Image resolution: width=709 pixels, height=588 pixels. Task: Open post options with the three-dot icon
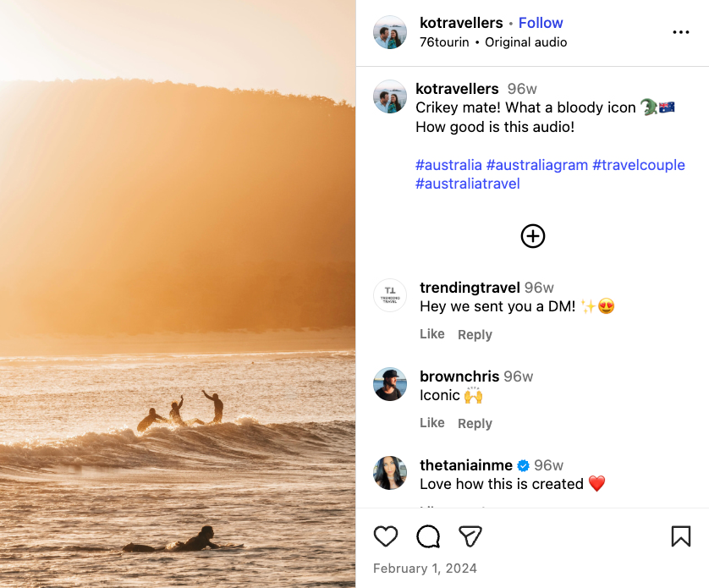(x=681, y=32)
